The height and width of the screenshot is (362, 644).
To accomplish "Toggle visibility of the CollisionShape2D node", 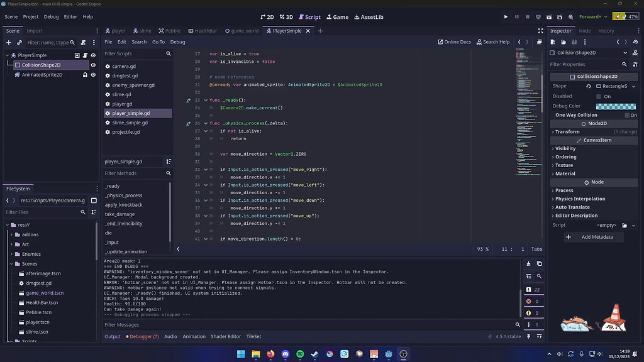I will (93, 65).
